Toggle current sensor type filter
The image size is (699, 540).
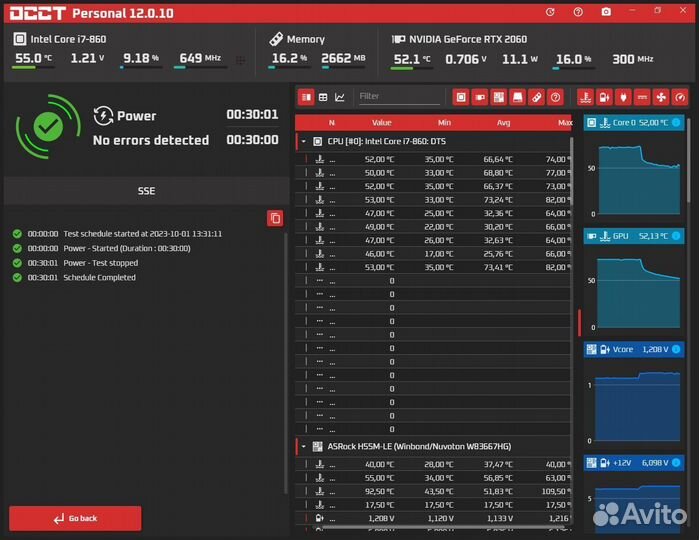pyautogui.click(x=642, y=97)
